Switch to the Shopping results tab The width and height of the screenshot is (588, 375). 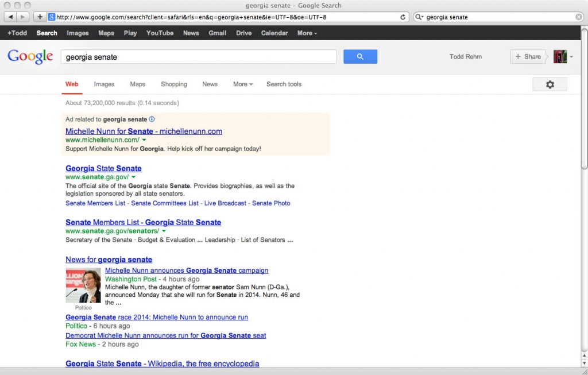tap(174, 84)
